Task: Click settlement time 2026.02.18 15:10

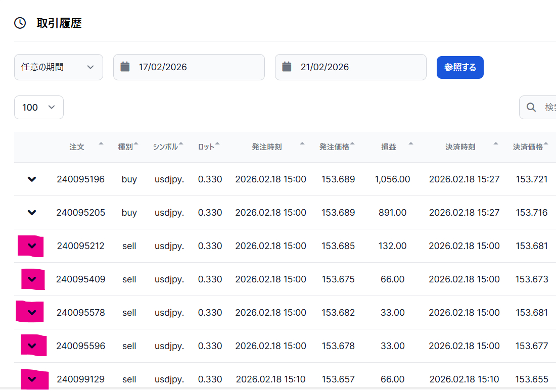Action: 464,379
